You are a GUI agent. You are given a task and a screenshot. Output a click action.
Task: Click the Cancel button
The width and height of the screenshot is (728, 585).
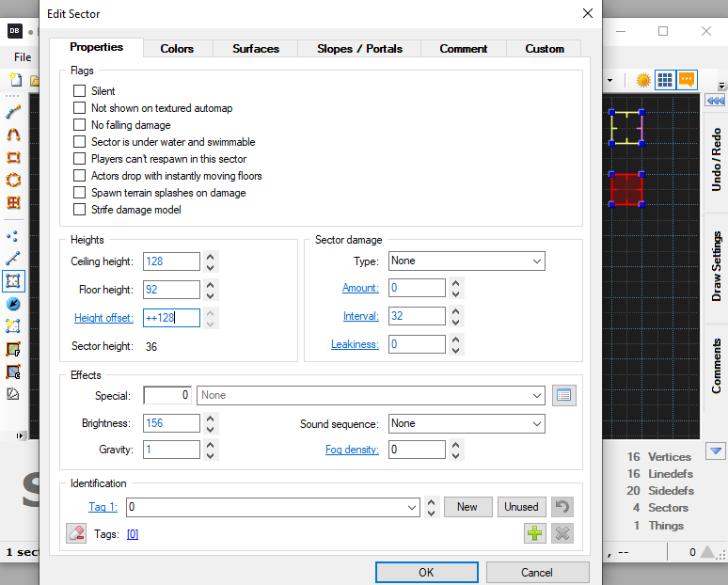(x=537, y=572)
